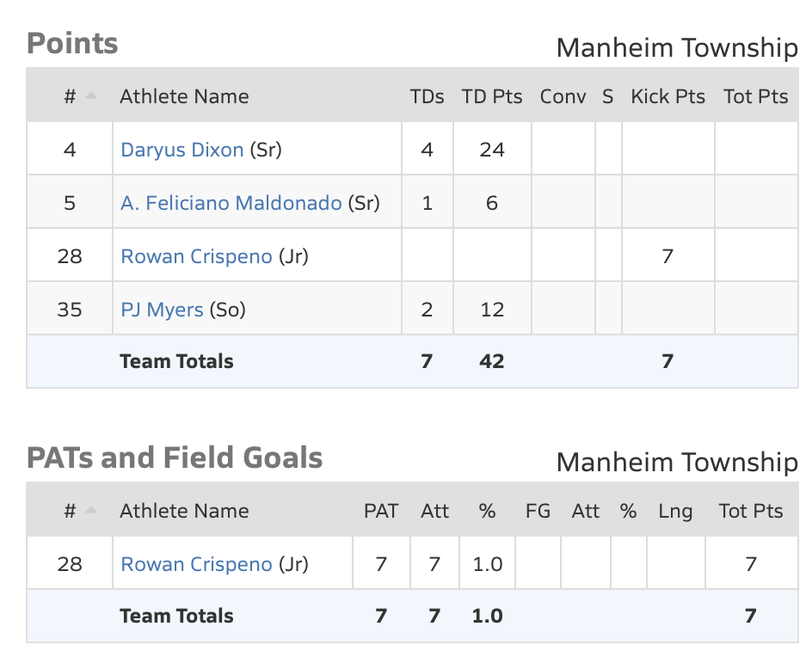Open Daryus Dixon's athlete profile link
Image resolution: width=812 pixels, height=657 pixels.
pyautogui.click(x=181, y=150)
